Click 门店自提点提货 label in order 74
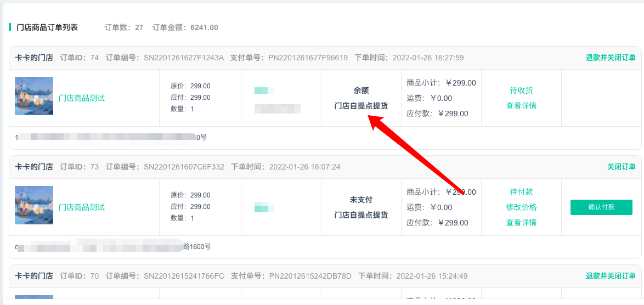This screenshot has height=305, width=644. pyautogui.click(x=361, y=106)
